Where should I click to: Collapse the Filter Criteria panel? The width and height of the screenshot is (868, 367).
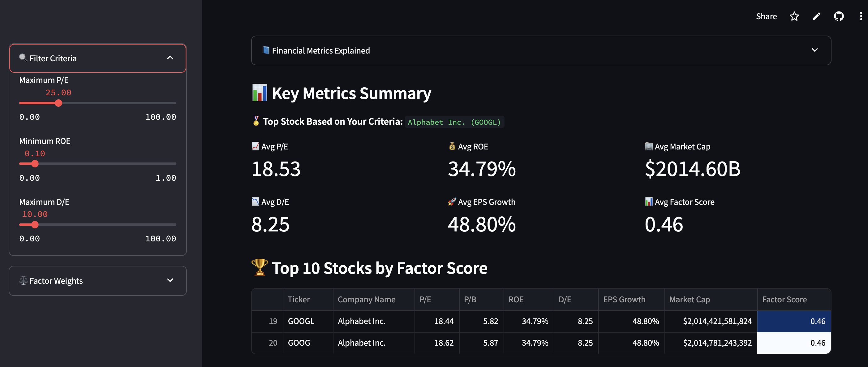point(170,58)
